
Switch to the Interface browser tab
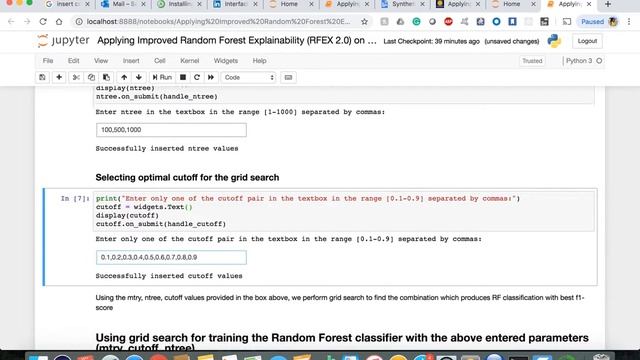[x=236, y=4]
